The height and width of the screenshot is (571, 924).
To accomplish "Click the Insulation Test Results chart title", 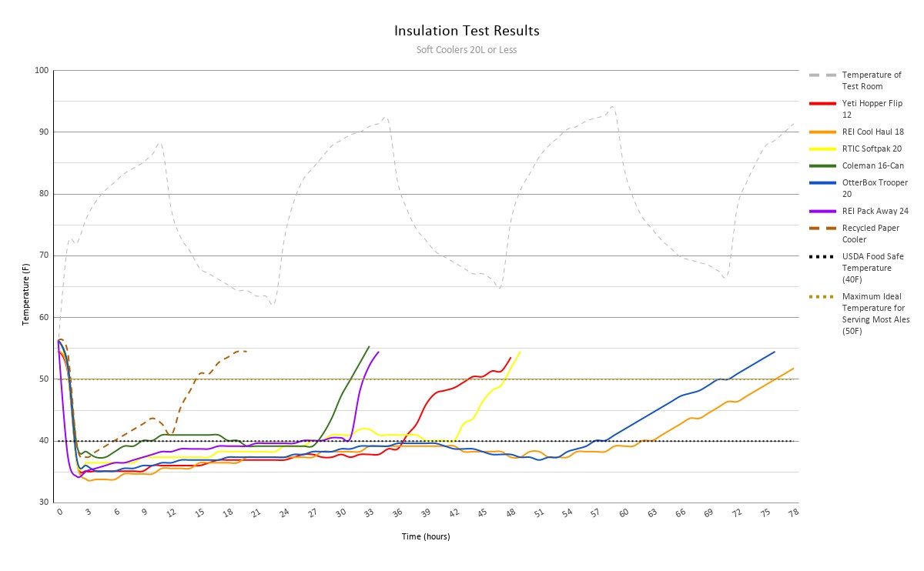I will (467, 32).
